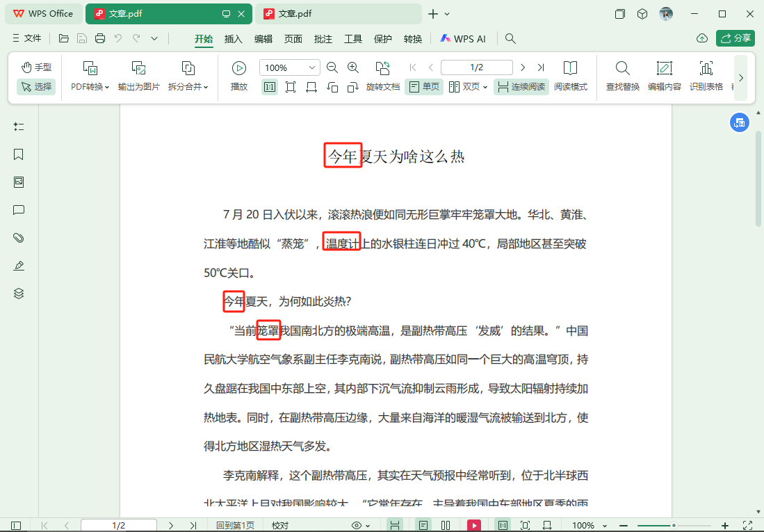Open 输出为图片 (export as image) tool
This screenshot has height=532, width=764.
(x=138, y=75)
